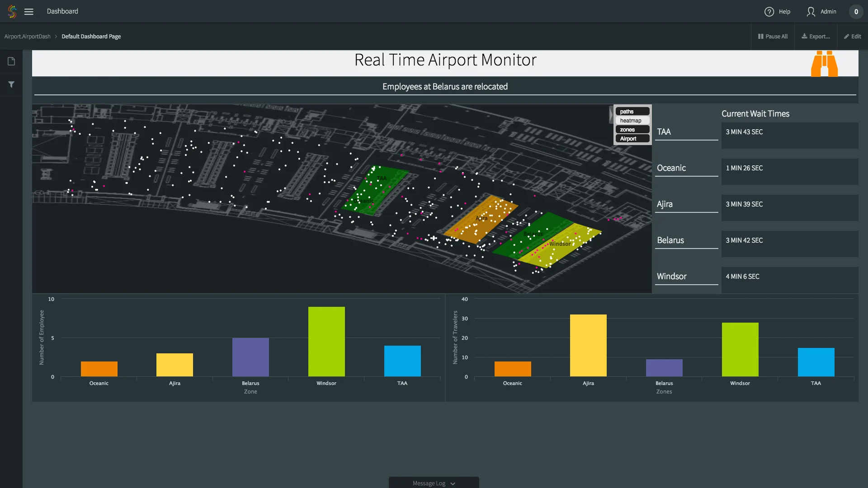
Task: Open the pages sidebar document icon
Action: tap(11, 61)
